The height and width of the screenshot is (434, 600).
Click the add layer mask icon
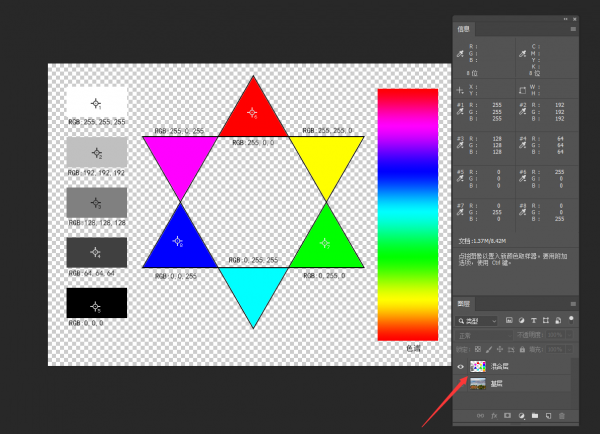click(x=507, y=414)
